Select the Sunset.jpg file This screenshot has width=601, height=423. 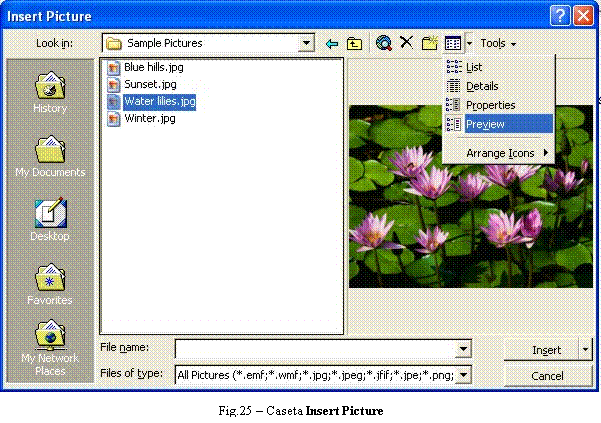click(149, 84)
